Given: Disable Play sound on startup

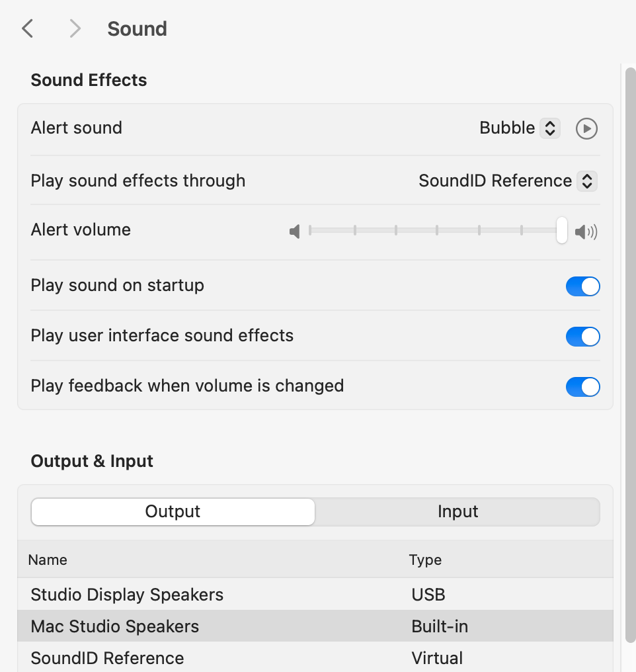Looking at the screenshot, I should click(582, 286).
